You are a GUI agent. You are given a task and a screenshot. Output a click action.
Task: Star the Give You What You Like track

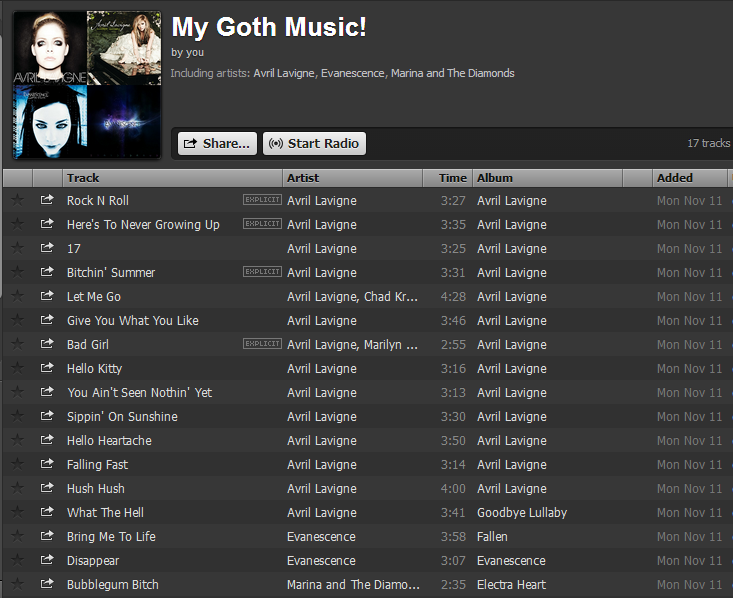tap(18, 320)
